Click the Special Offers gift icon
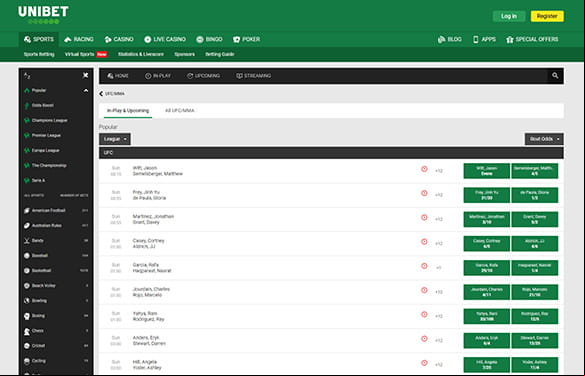This screenshot has height=376, width=585. pyautogui.click(x=510, y=39)
